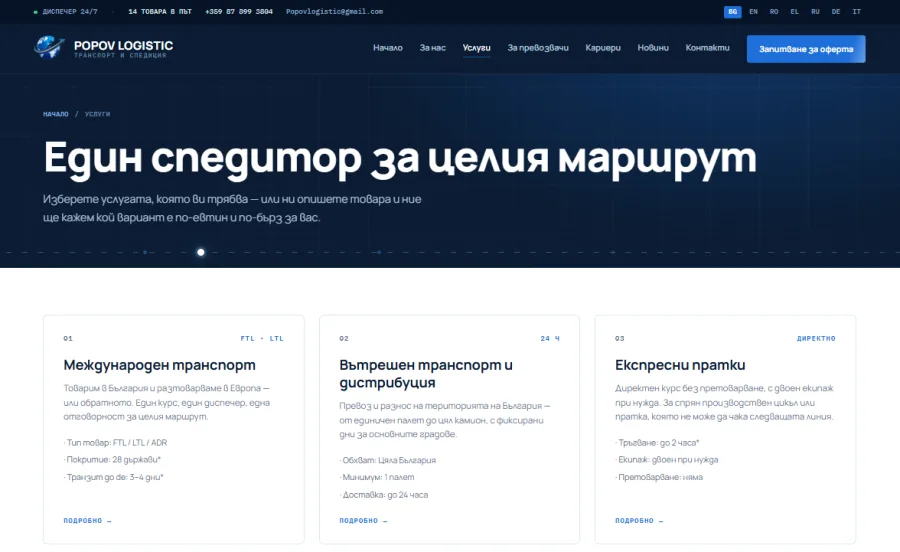
Task: Click the Доставка: до 24 часа line
Action: tap(383, 495)
